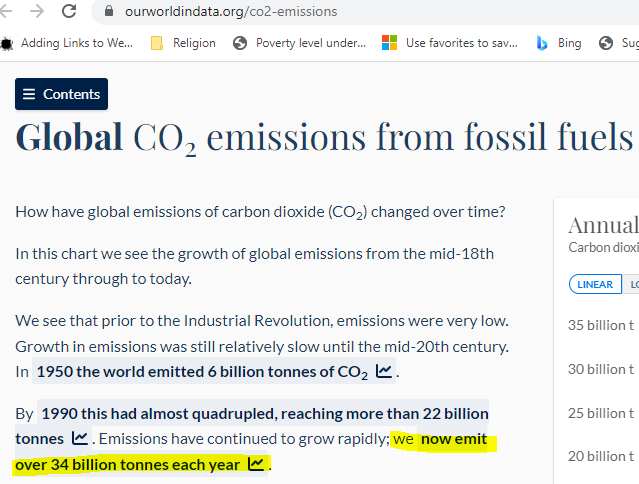Click the chart icon after 1950 emissions text
Screen dimensions: 639x484
(384, 373)
